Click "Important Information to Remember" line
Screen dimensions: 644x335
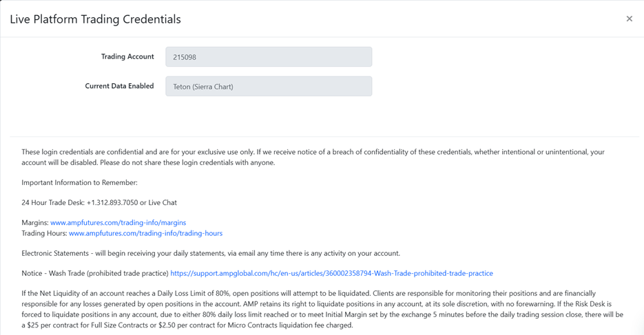(x=79, y=183)
